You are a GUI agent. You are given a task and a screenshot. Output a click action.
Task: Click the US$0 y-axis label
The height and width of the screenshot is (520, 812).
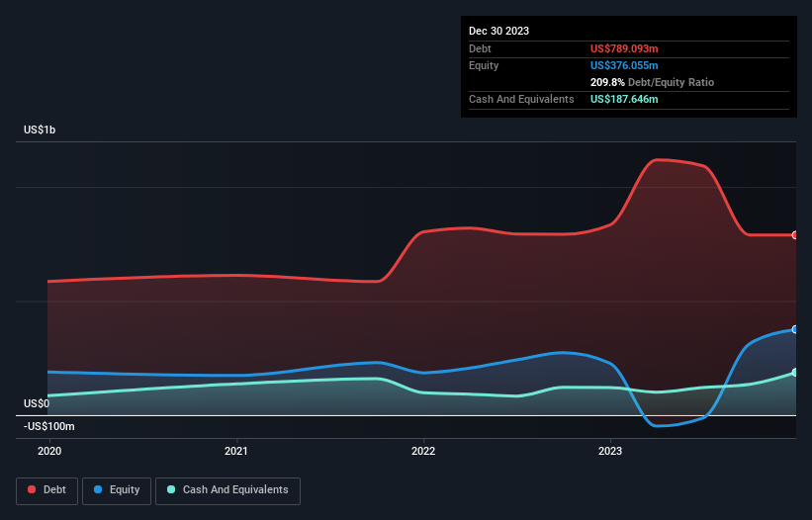[37, 403]
